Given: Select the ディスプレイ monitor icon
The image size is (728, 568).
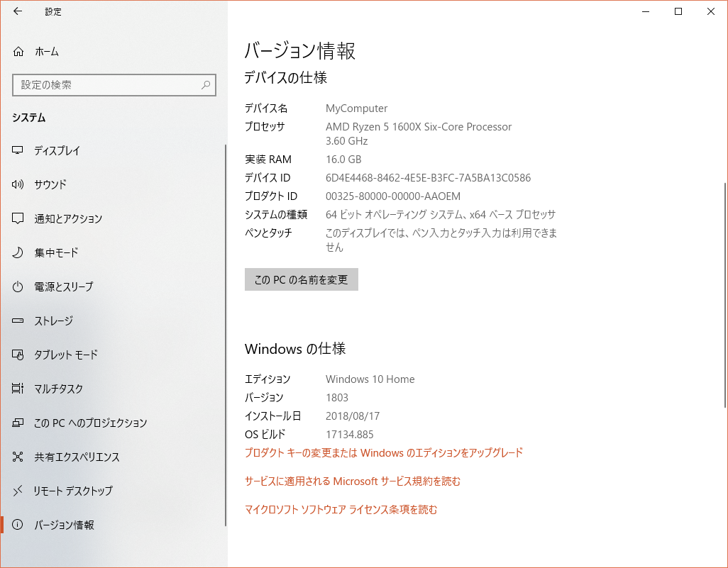Looking at the screenshot, I should tap(18, 150).
